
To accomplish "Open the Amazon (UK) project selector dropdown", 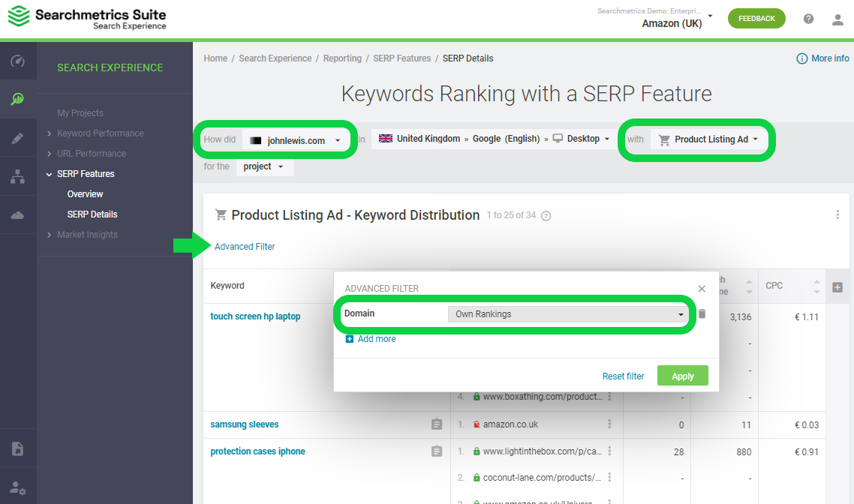I will coord(656,17).
